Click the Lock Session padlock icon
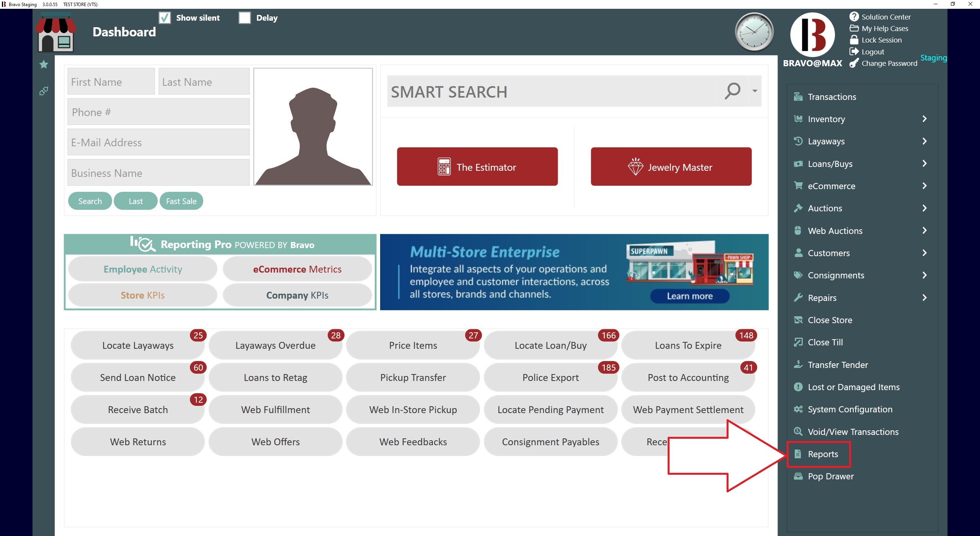The width and height of the screenshot is (980, 536). 854,40
